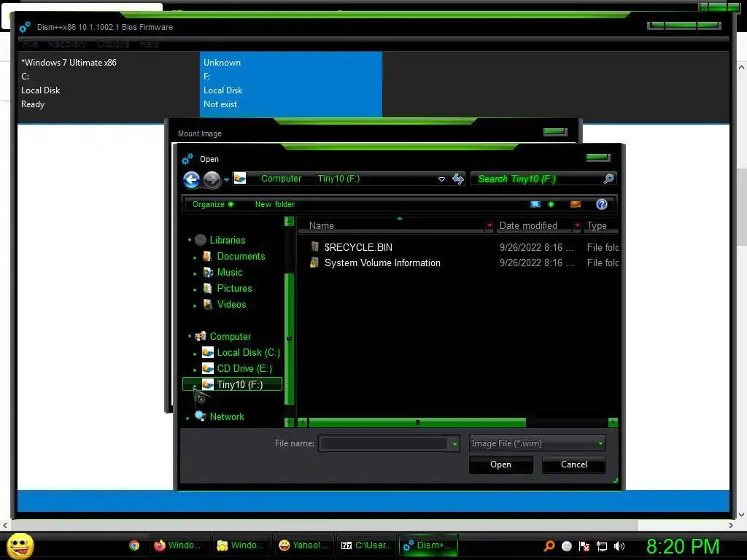The height and width of the screenshot is (560, 747).
Task: Click New folder in the toolbar
Action: (274, 204)
